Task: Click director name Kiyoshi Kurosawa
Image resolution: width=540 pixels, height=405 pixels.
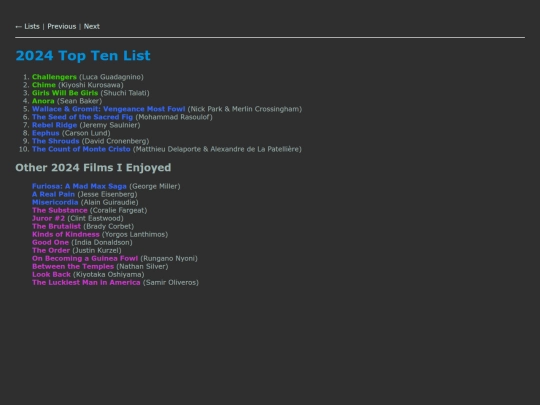Action: click(91, 85)
